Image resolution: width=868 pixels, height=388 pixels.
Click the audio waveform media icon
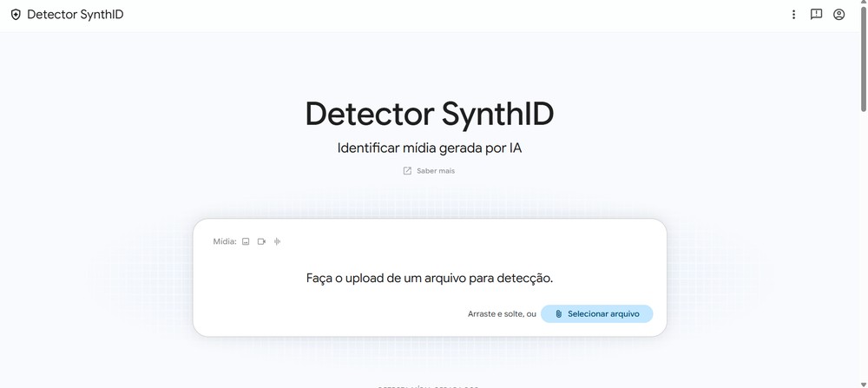tap(278, 241)
